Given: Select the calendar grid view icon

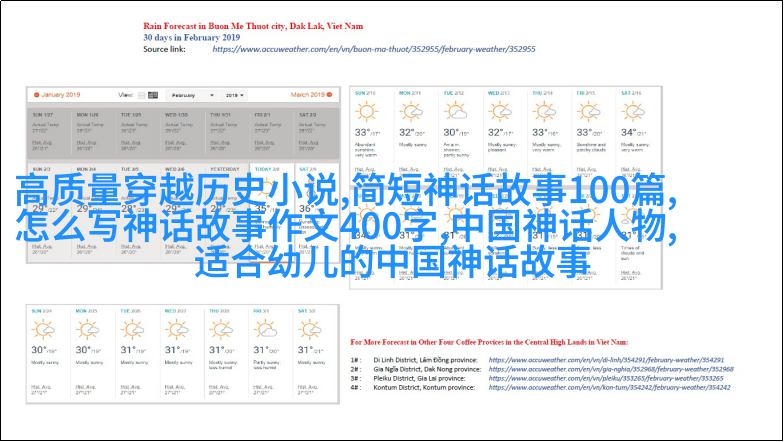Looking at the screenshot, I should coord(153,95).
